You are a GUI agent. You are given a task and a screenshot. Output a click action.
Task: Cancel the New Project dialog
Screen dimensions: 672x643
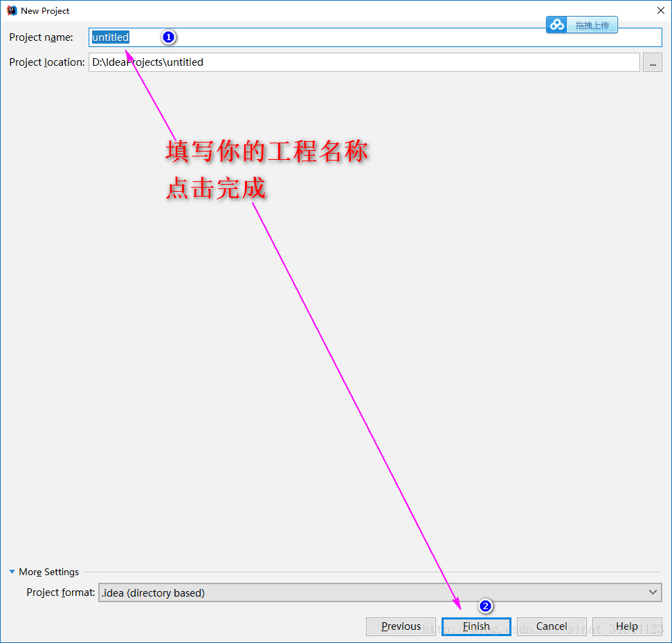point(552,626)
